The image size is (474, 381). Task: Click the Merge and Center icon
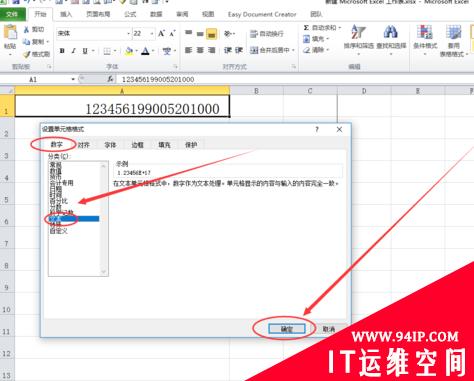(x=254, y=50)
